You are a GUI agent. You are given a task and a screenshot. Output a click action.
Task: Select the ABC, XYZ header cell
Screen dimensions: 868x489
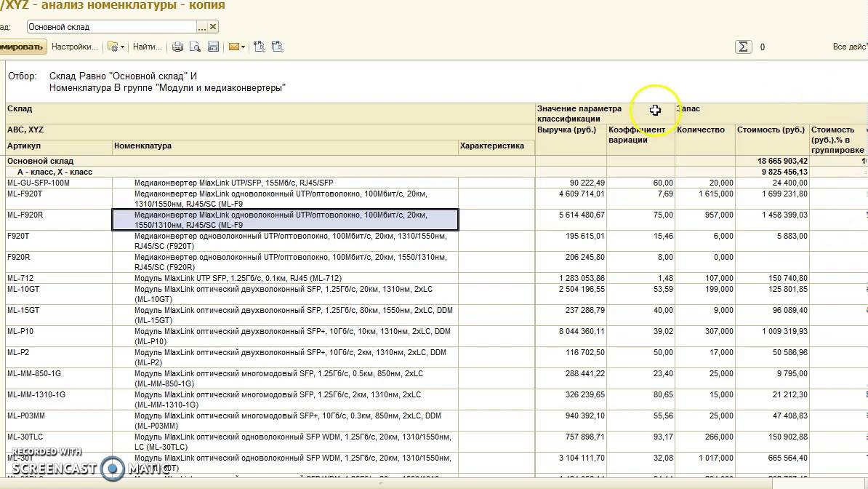[x=270, y=130]
